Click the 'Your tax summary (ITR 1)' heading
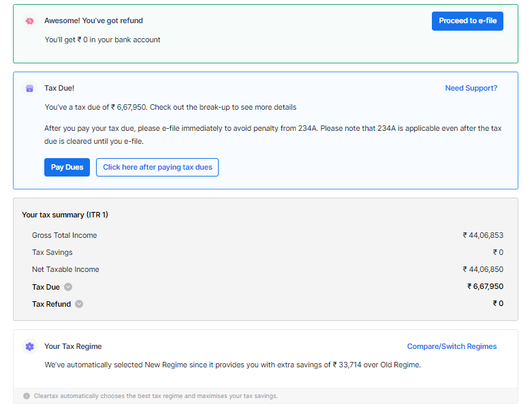The image size is (532, 413). coord(65,215)
